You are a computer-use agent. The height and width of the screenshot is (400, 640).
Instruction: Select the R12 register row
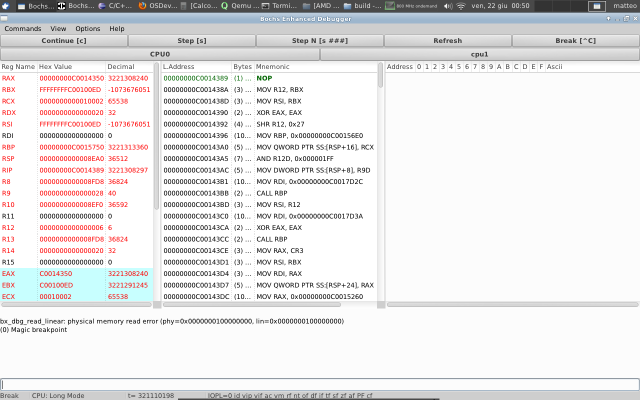[76, 227]
